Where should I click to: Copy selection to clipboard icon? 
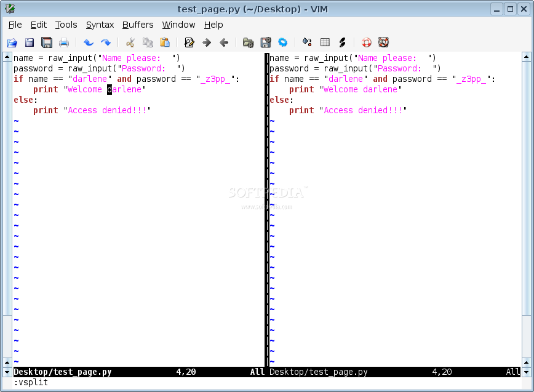click(x=148, y=42)
